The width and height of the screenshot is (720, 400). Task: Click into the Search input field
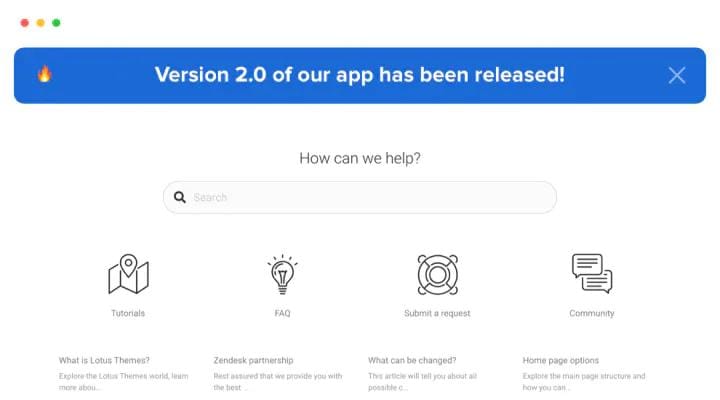[360, 197]
